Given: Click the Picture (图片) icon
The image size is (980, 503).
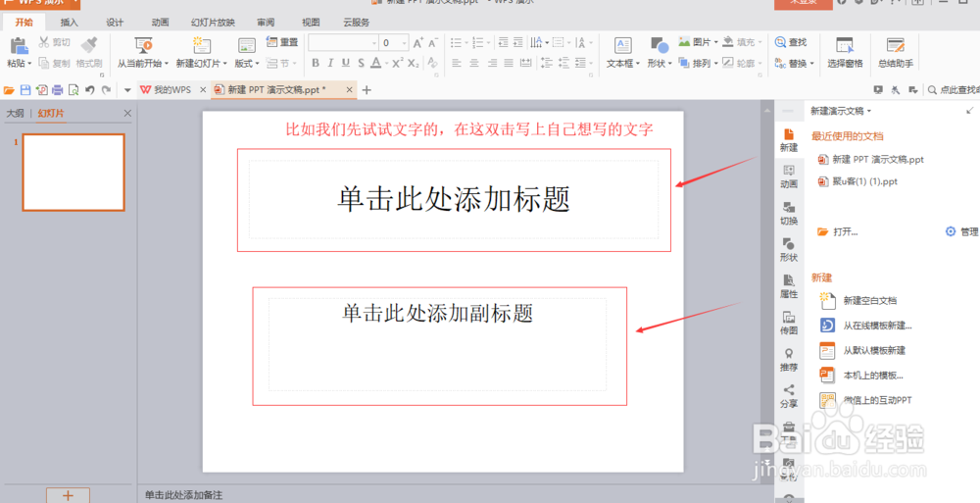Looking at the screenshot, I should click(x=684, y=42).
